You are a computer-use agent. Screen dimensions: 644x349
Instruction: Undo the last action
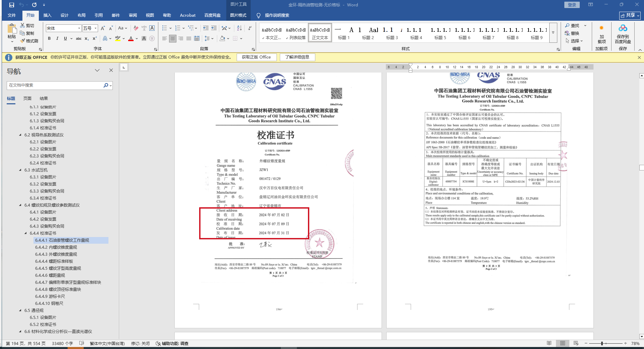[x=21, y=5]
